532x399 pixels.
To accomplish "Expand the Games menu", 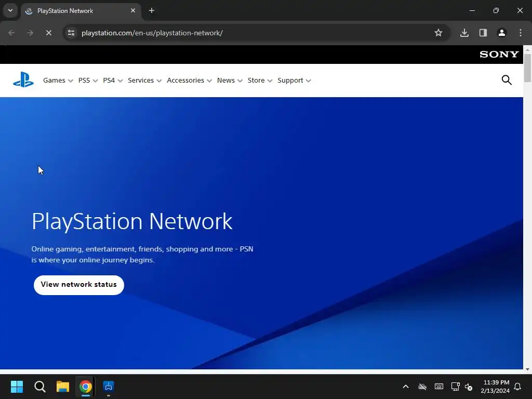I will 58,81.
